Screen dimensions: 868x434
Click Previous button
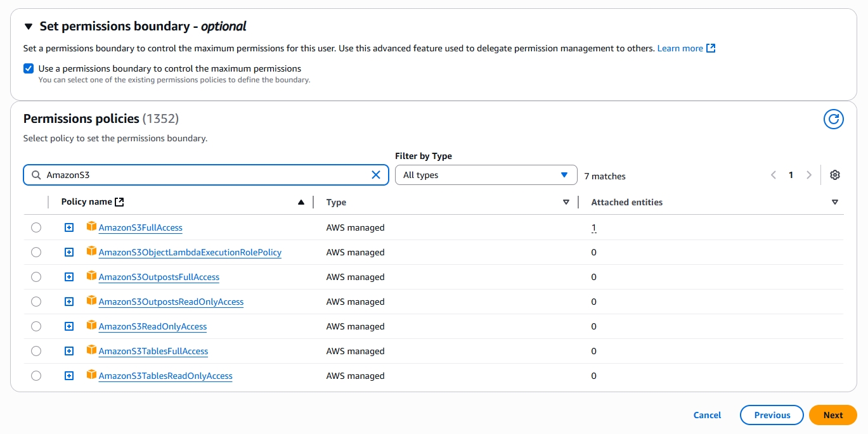[772, 415]
